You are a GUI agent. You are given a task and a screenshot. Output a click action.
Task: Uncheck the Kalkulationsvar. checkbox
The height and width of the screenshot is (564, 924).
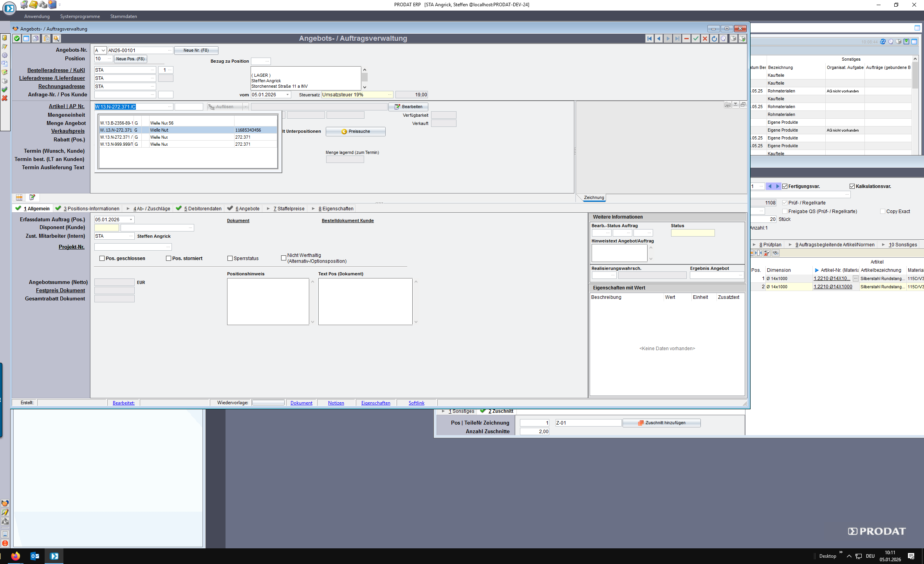[x=852, y=186]
